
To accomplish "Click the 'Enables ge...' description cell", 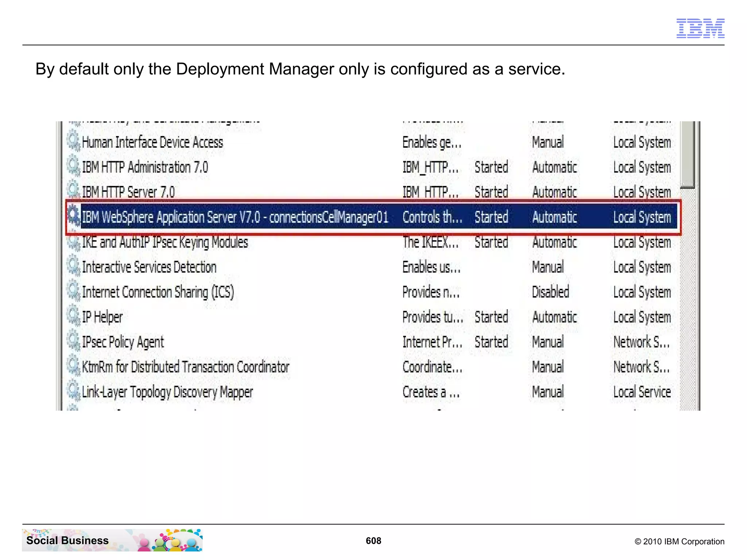I will [x=432, y=143].
